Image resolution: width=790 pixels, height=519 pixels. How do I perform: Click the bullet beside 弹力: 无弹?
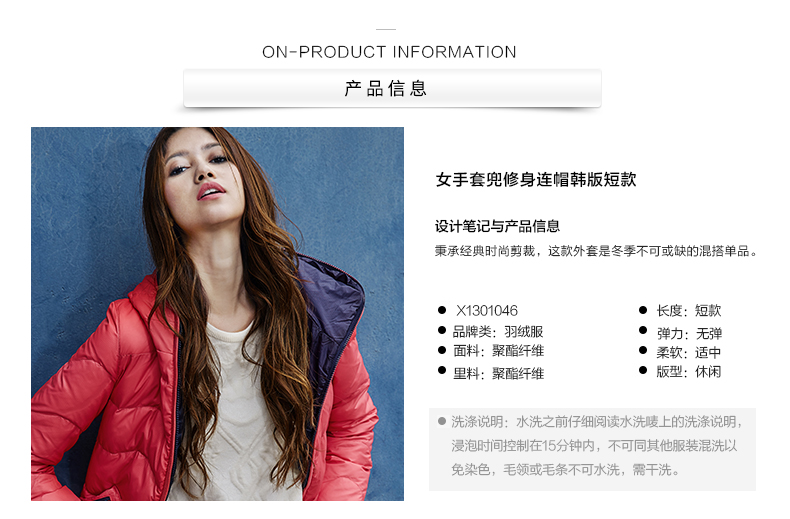point(643,330)
